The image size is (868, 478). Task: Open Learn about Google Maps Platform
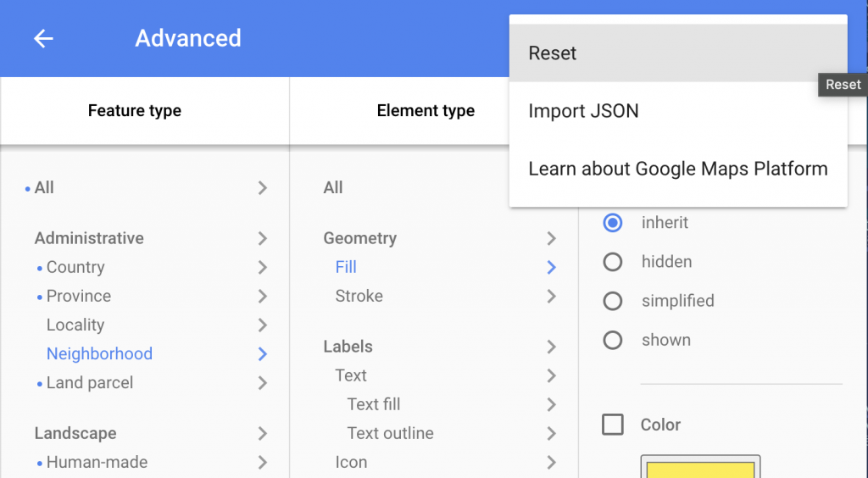pos(677,169)
